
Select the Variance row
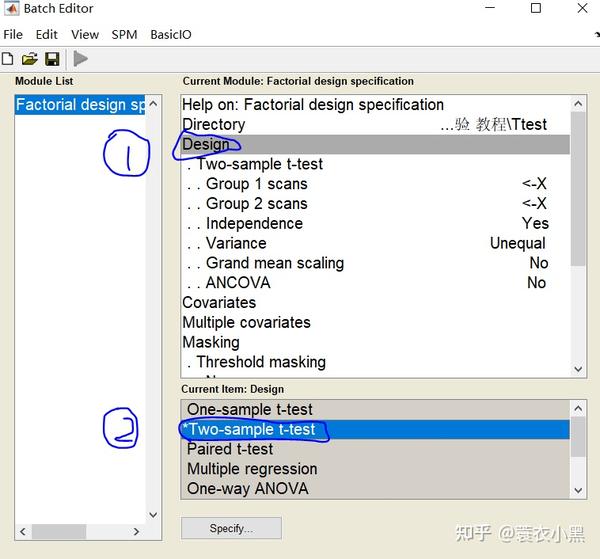click(375, 243)
